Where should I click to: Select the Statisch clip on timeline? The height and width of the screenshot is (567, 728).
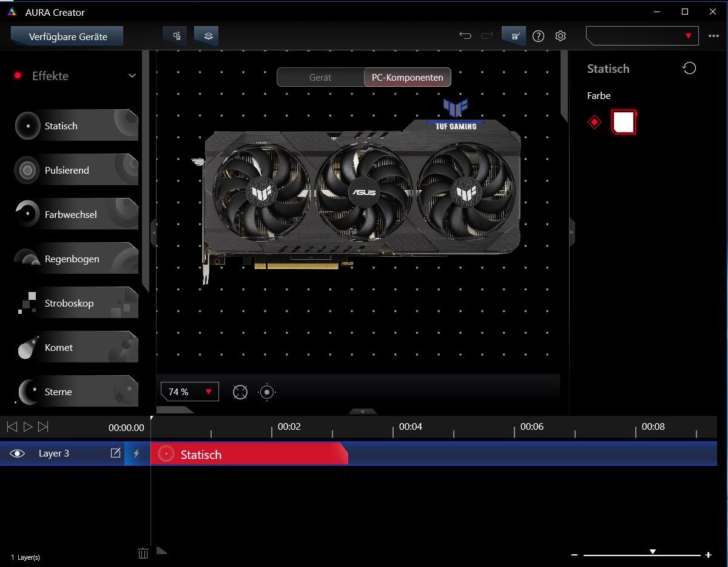[249, 454]
